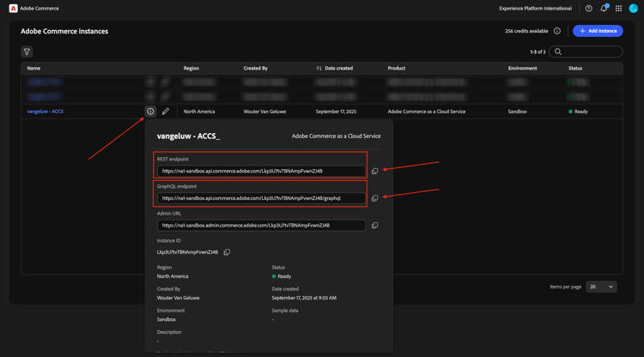Image resolution: width=644 pixels, height=357 pixels.
Task: Open the filter funnel icon
Action: click(27, 51)
